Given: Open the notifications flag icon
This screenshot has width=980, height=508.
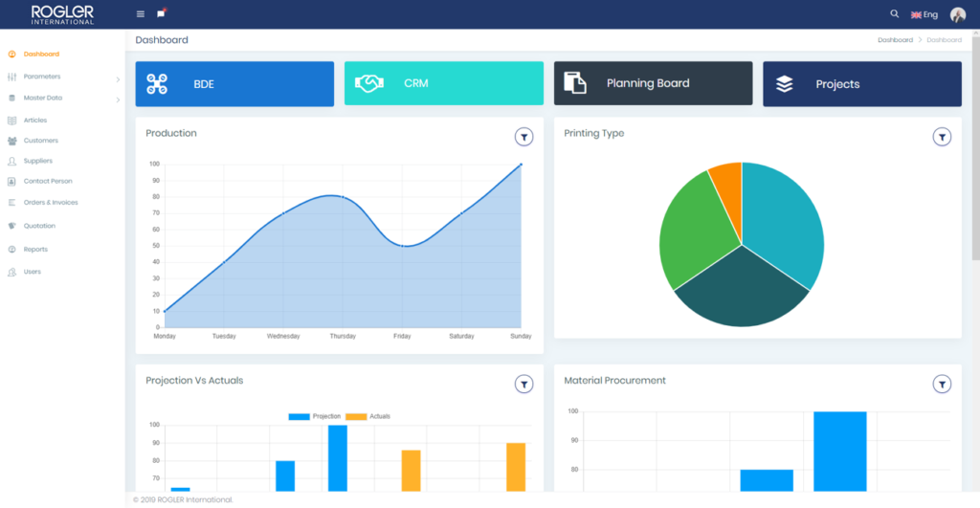Looking at the screenshot, I should pyautogui.click(x=161, y=13).
